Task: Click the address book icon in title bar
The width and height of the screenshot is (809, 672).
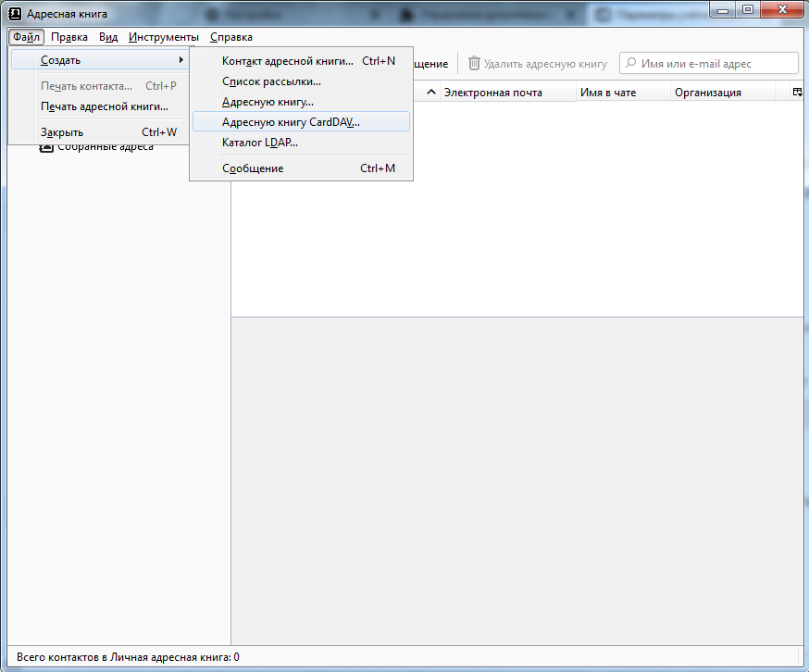Action: pyautogui.click(x=14, y=14)
